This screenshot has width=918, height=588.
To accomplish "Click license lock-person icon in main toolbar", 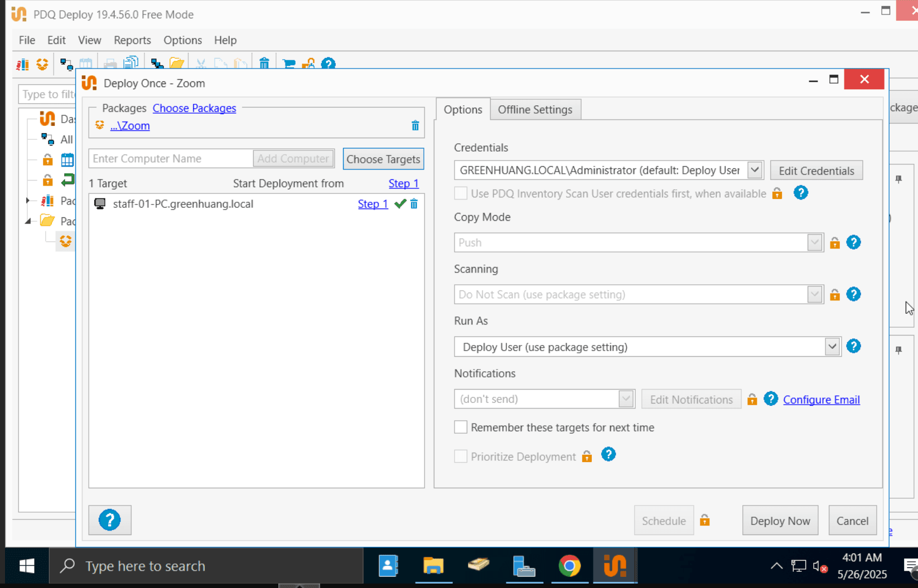I will tap(308, 64).
